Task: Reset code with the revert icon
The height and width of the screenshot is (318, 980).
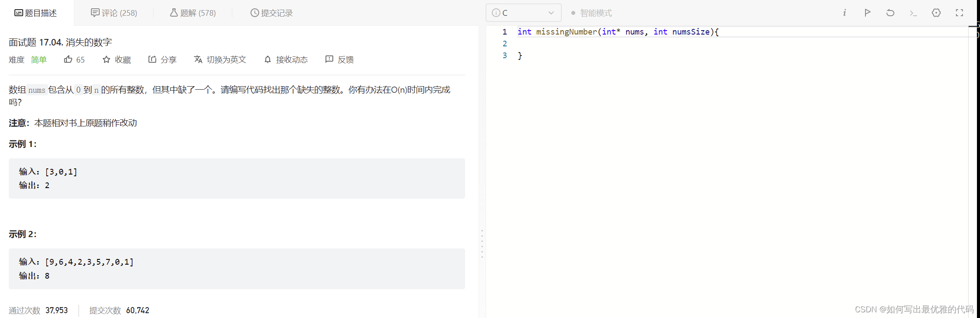Action: pos(890,13)
